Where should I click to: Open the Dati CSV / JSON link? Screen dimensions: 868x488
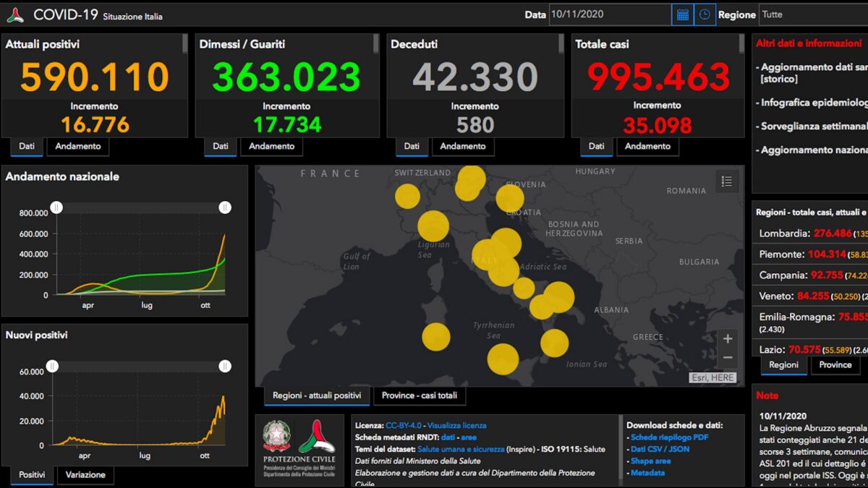(x=660, y=449)
